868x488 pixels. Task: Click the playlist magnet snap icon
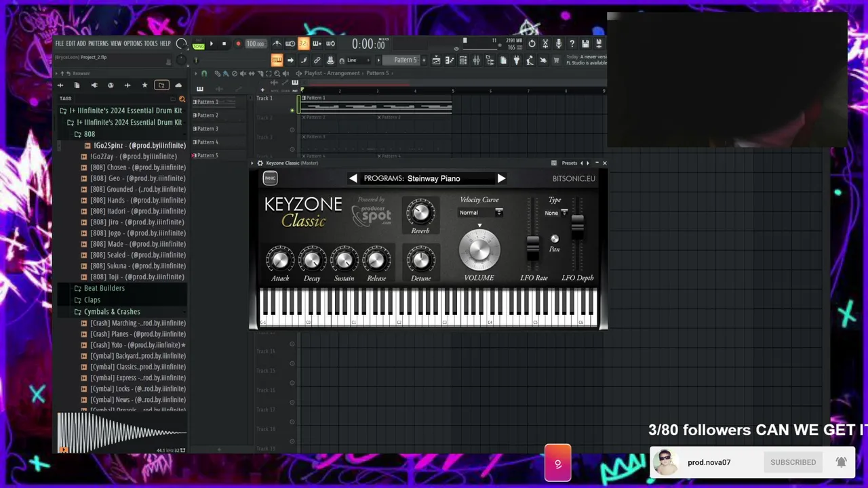point(204,73)
